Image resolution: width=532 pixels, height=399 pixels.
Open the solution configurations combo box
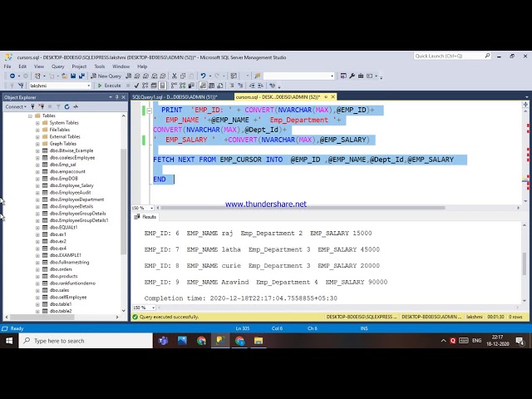click(298, 76)
